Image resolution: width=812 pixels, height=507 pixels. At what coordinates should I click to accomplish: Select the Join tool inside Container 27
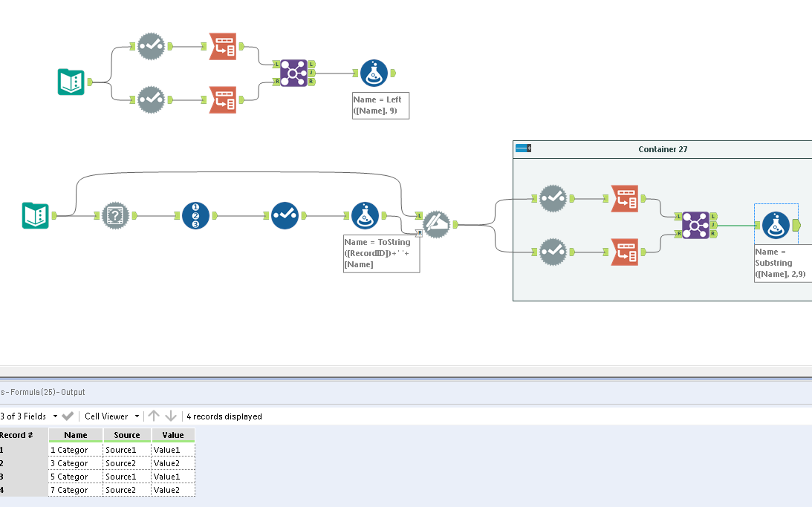(696, 225)
